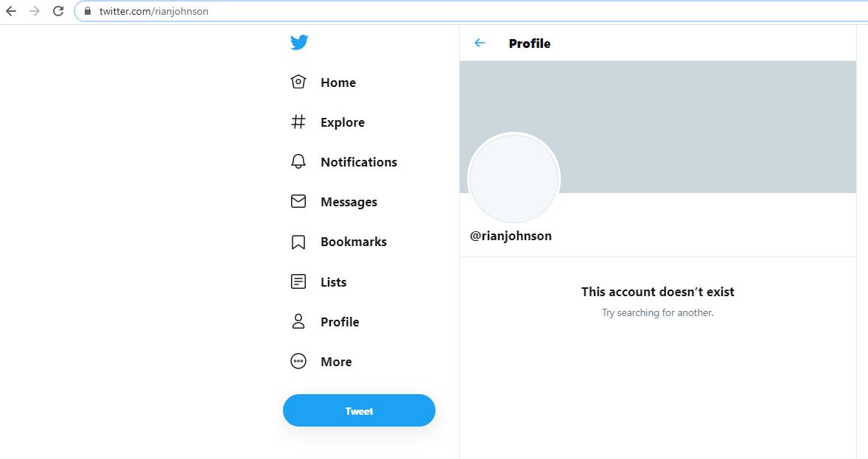Expand the More options circle icon
Viewport: 868px width, 459px height.
coord(298,361)
